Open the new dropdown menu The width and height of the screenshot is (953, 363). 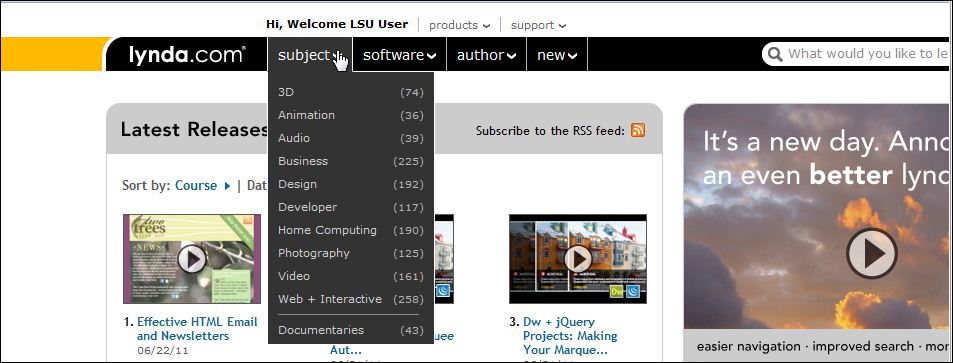pos(557,55)
